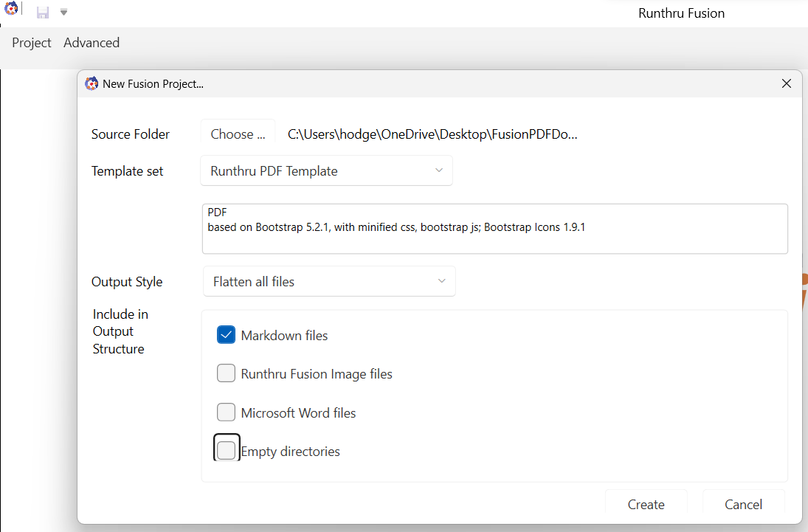808x532 pixels.
Task: Tick the Microsoft Word files checkbox
Action: (x=227, y=412)
